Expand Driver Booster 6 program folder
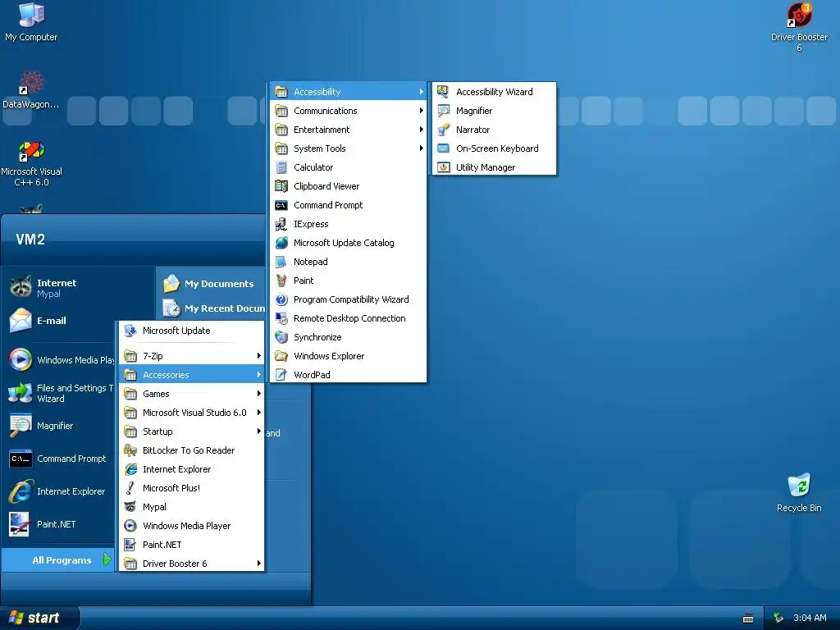Viewport: 840px width, 630px height. click(192, 563)
